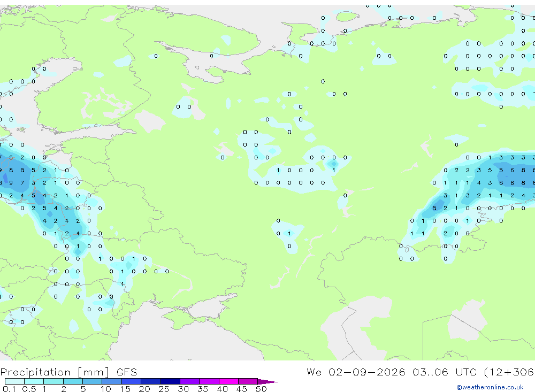The height and width of the screenshot is (392, 535).
Task: Click the "35" legend scale value
Action: coord(203,389)
